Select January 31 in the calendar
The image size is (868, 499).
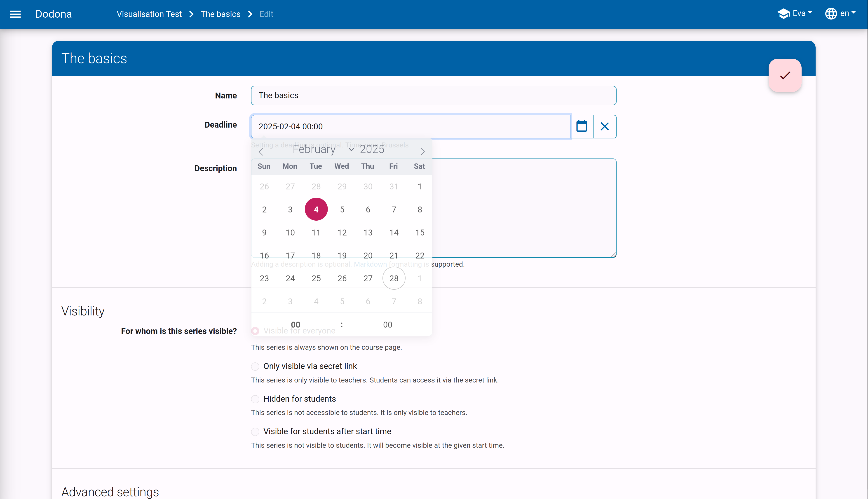394,187
